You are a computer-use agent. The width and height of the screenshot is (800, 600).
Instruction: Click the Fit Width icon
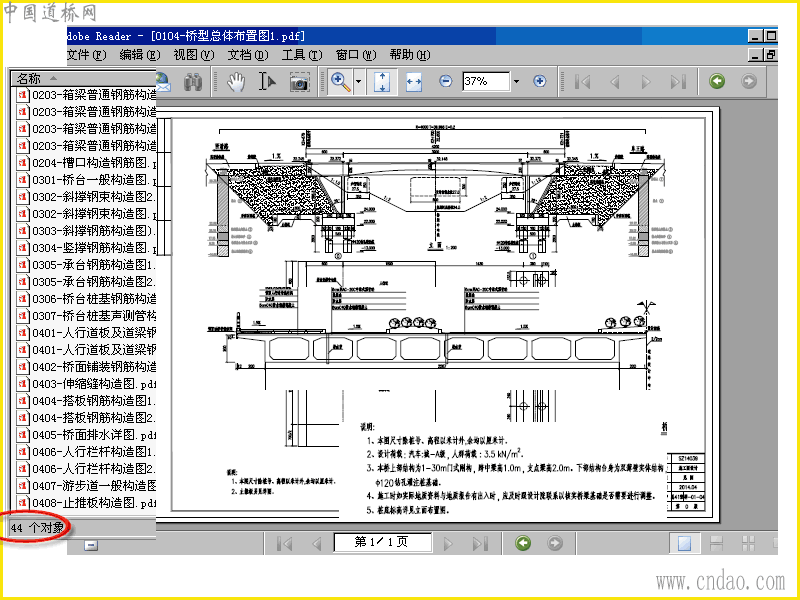pyautogui.click(x=414, y=82)
